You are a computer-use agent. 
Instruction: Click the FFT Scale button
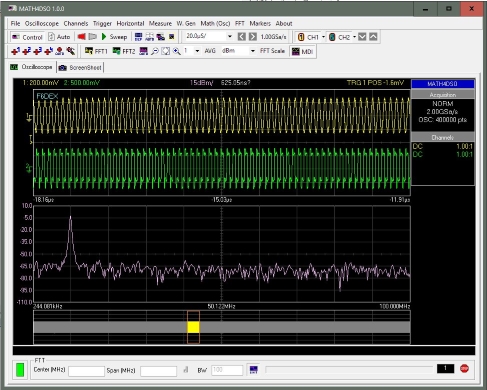tap(272, 51)
